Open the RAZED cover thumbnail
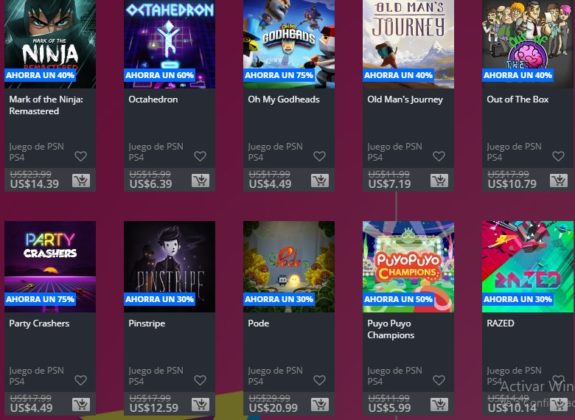575x420 pixels. click(528, 267)
